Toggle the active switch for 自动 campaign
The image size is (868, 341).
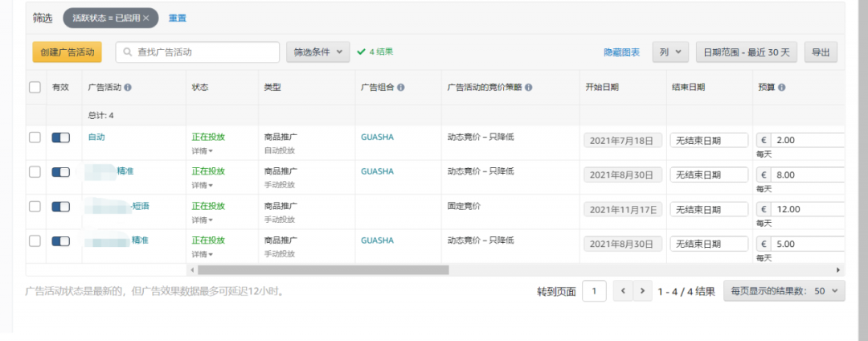[61, 138]
